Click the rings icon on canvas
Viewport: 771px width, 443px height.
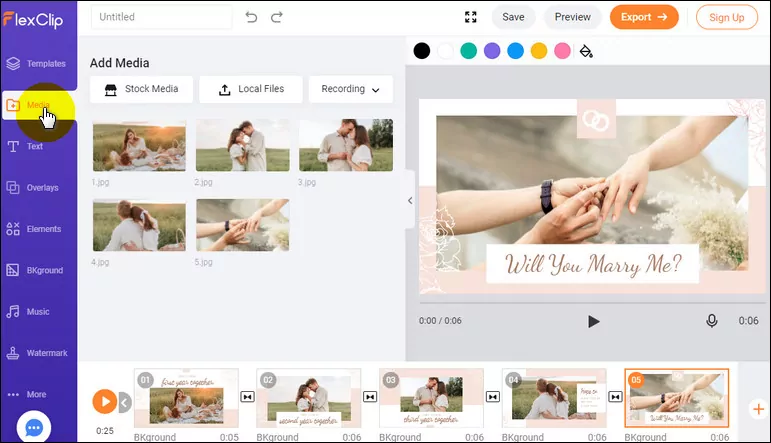(x=595, y=120)
